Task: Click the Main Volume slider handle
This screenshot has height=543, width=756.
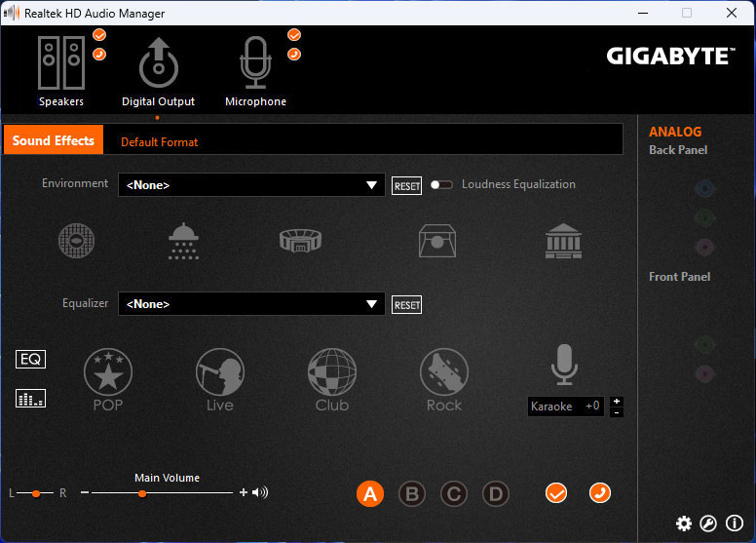Action: tap(142, 493)
